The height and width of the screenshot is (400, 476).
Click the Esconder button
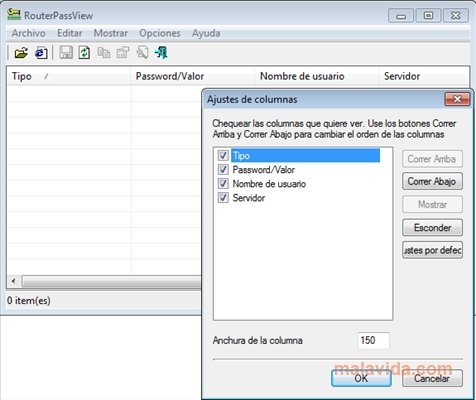pos(432,228)
